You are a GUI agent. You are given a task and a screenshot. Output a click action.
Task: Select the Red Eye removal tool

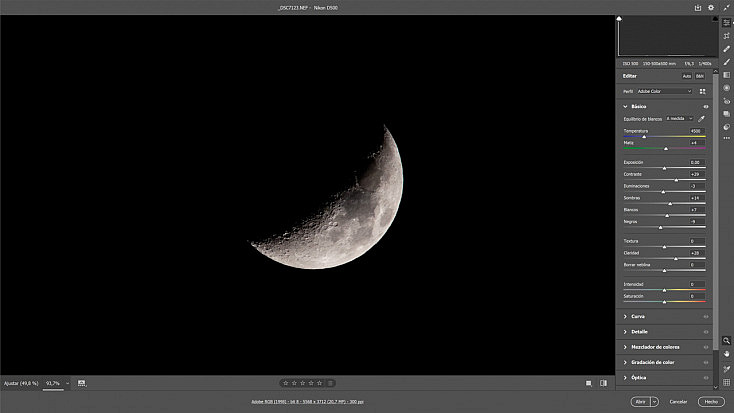726,101
